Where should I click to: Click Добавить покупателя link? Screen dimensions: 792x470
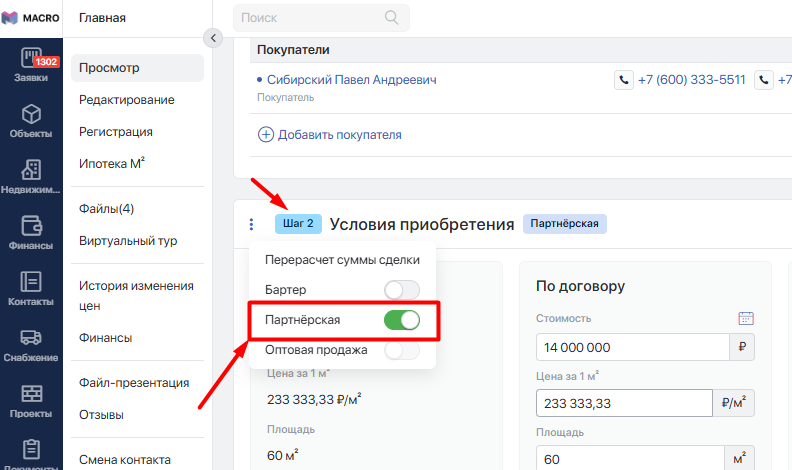(330, 134)
